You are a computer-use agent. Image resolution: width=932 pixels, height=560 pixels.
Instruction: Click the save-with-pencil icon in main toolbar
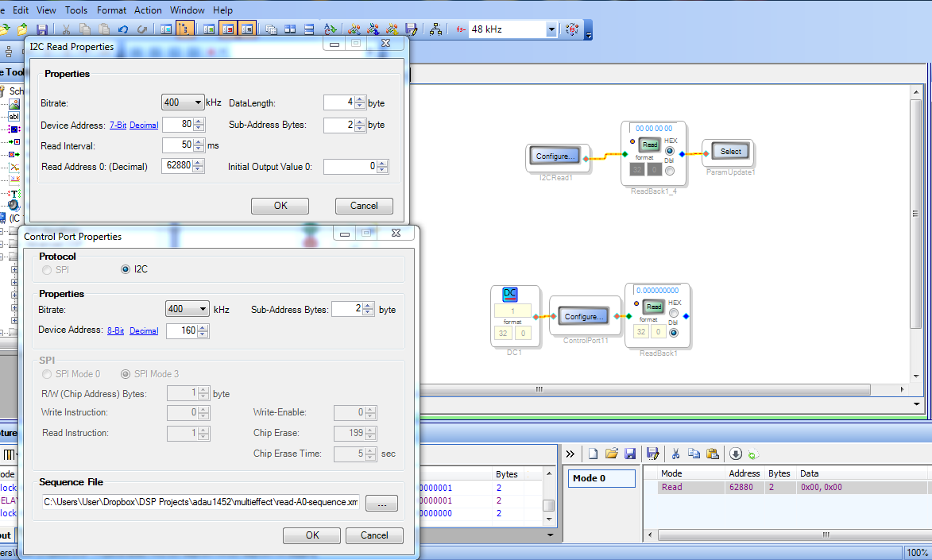[411, 29]
